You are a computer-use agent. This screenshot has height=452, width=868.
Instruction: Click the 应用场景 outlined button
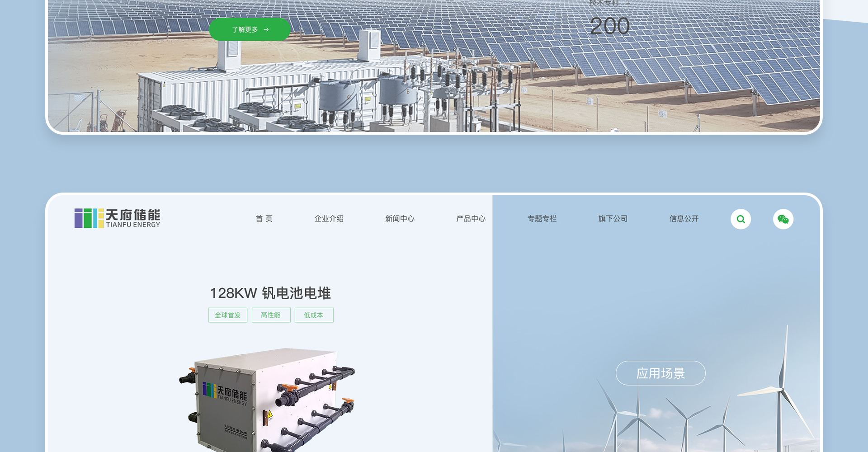pyautogui.click(x=660, y=373)
